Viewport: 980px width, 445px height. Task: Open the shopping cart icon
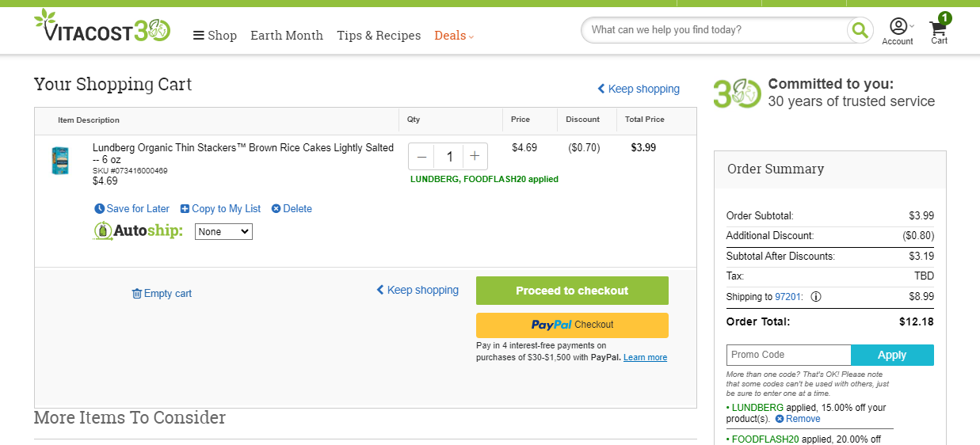[939, 29]
